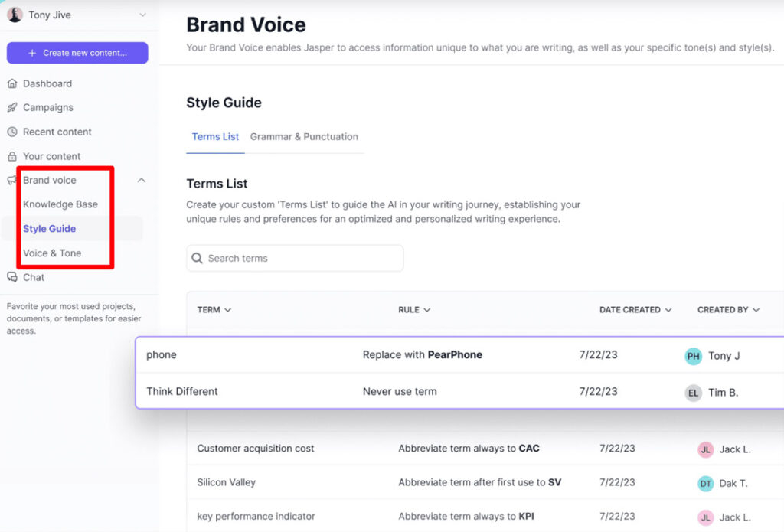Open Knowledge Base in the sidebar
Viewport: 784px width, 532px height.
[x=60, y=204]
